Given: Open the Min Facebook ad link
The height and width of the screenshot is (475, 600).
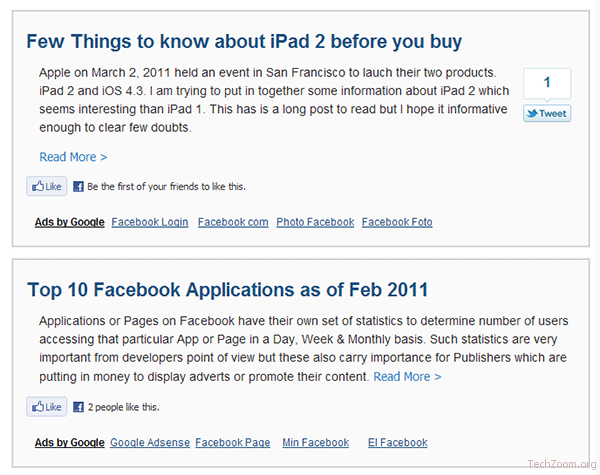Looking at the screenshot, I should tap(316, 442).
